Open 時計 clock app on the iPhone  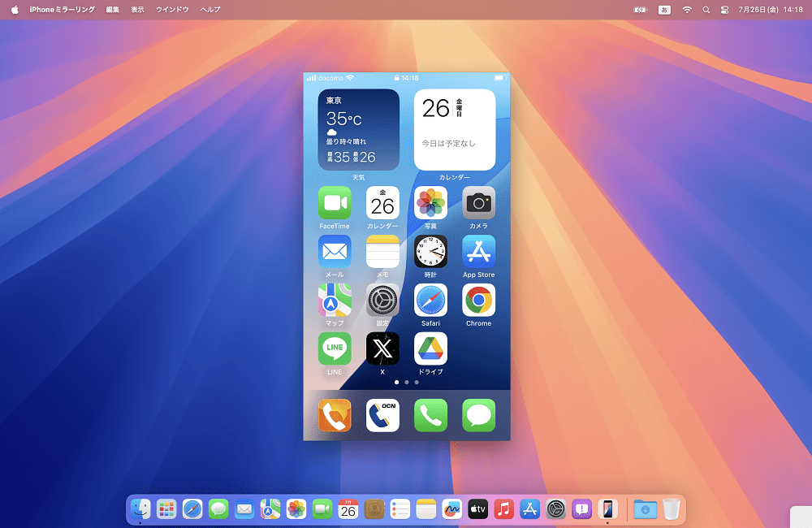click(430, 252)
